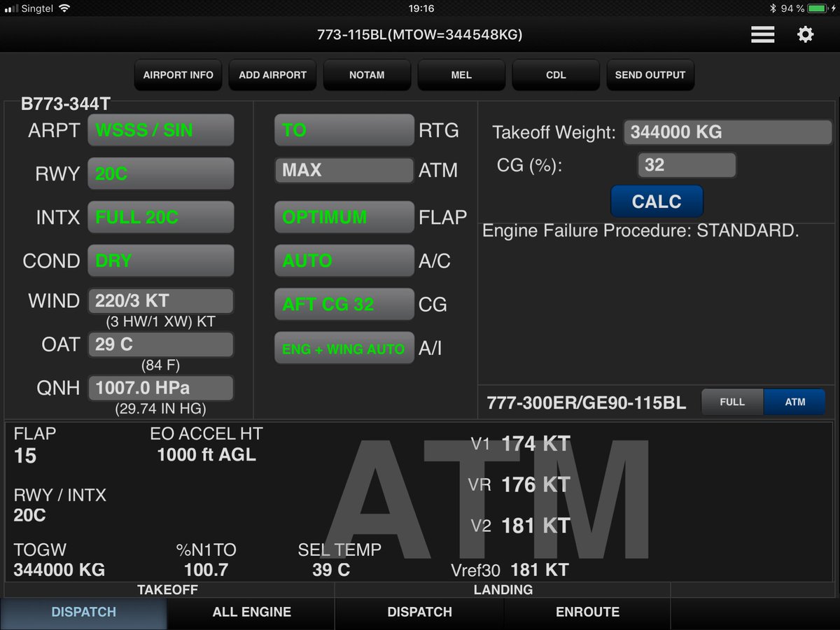Switch to ALL ENGINE tab

(x=251, y=612)
